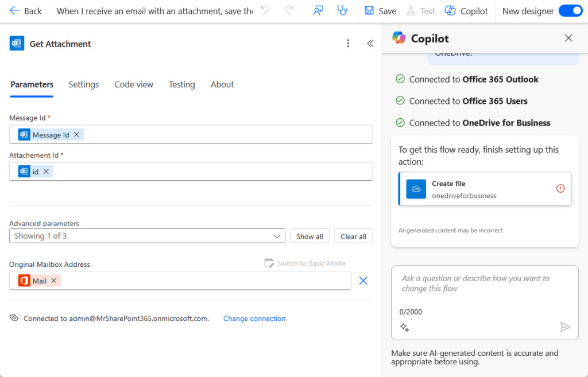
Task: Save the flow
Action: [x=380, y=11]
